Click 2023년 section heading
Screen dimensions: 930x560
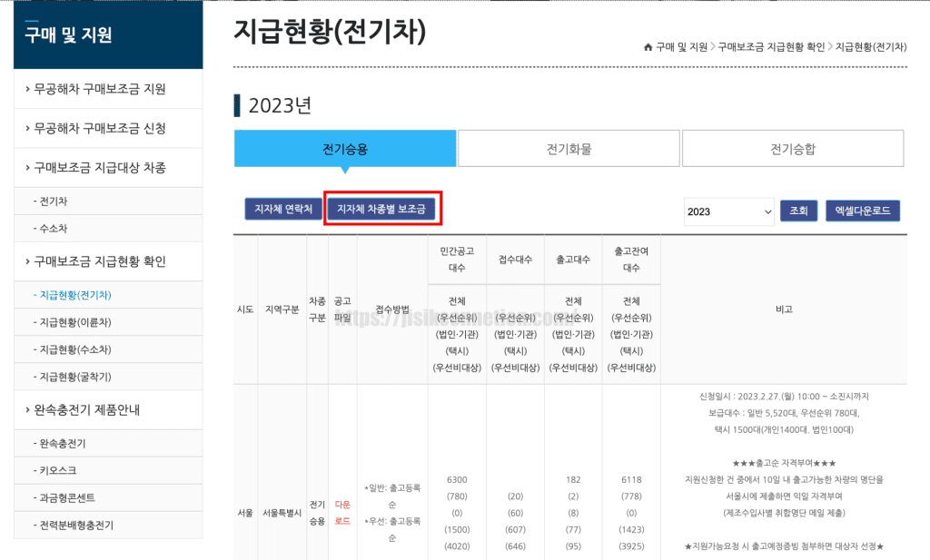click(x=280, y=106)
